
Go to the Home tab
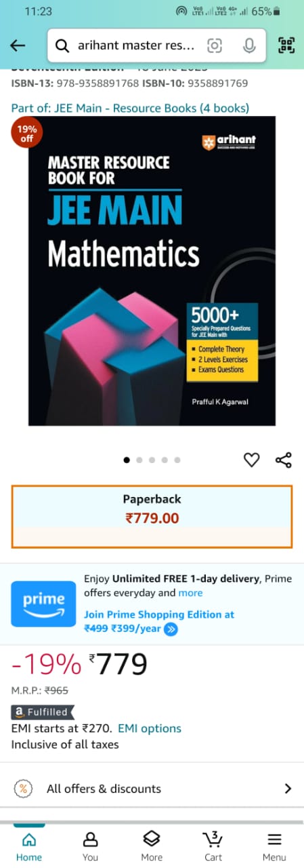pyautogui.click(x=29, y=845)
